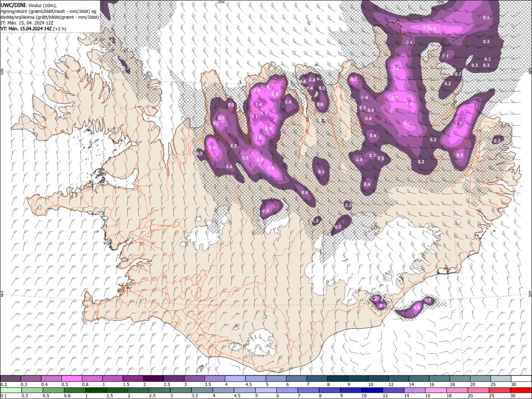The image size is (532, 399).
Task: Select the light violet rain swatch at 14
Action: tap(415, 390)
